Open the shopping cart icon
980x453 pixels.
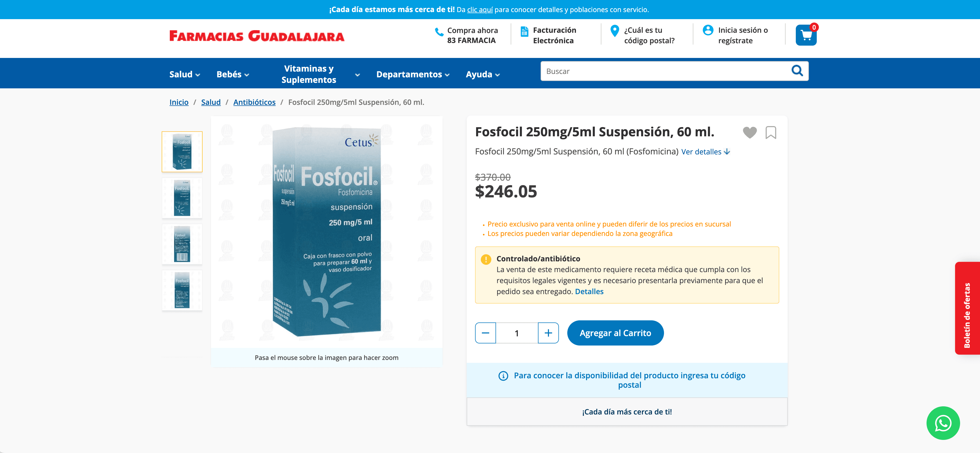[806, 35]
